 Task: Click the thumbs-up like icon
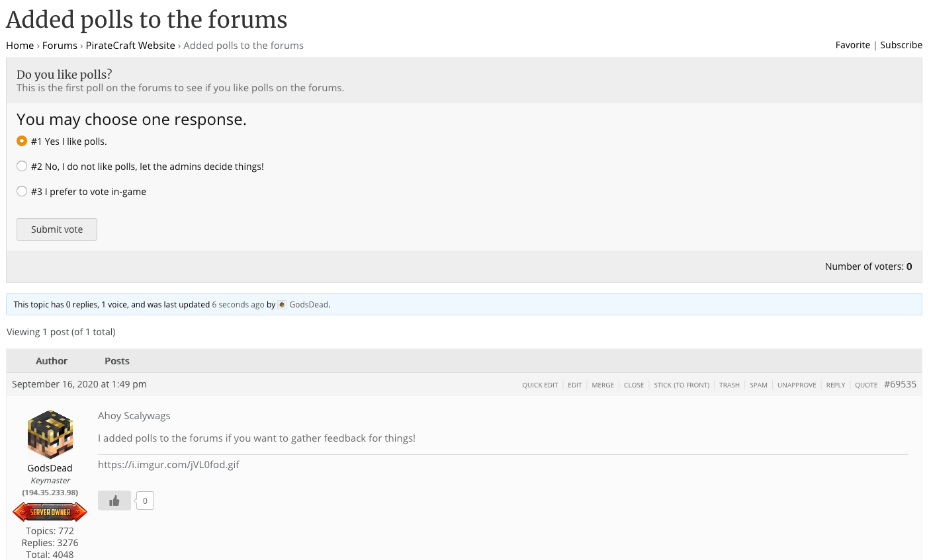114,500
